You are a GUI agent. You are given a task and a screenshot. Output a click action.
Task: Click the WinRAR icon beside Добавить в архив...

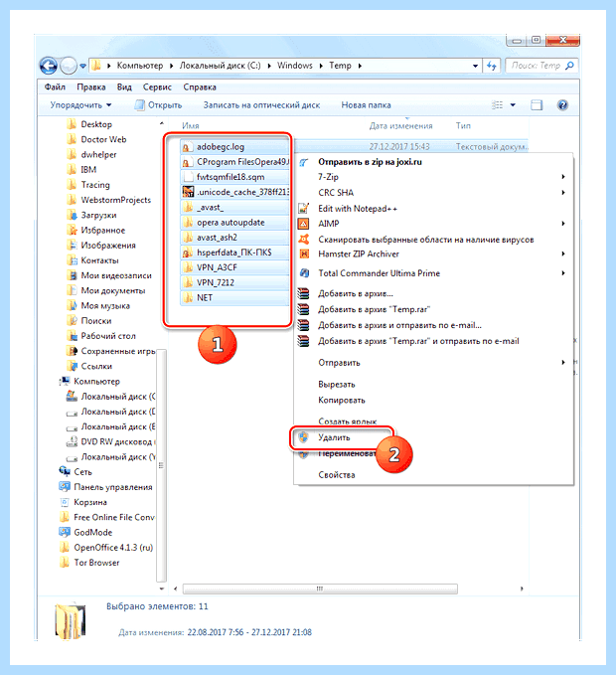(304, 293)
